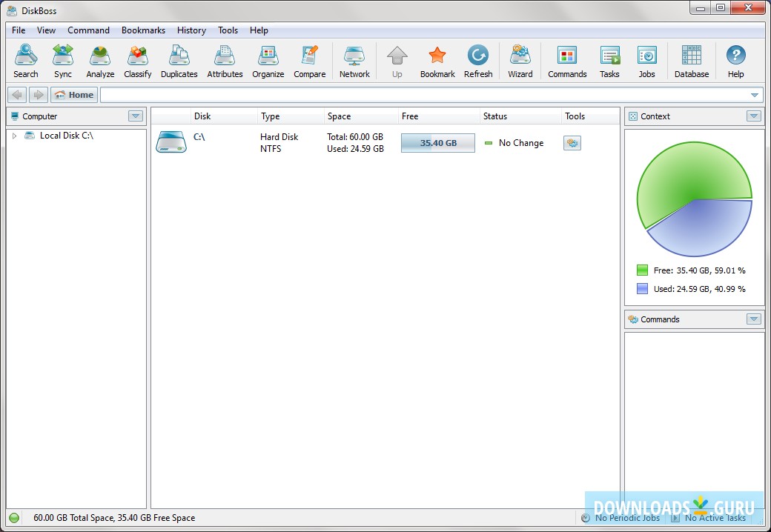Open Help from toolbar
This screenshot has width=771, height=532.
coord(735,61)
